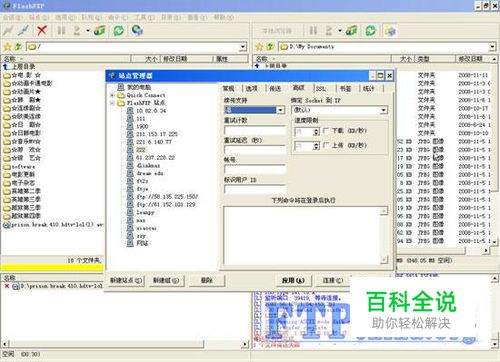Click the 应用(A) button

[x=293, y=280]
